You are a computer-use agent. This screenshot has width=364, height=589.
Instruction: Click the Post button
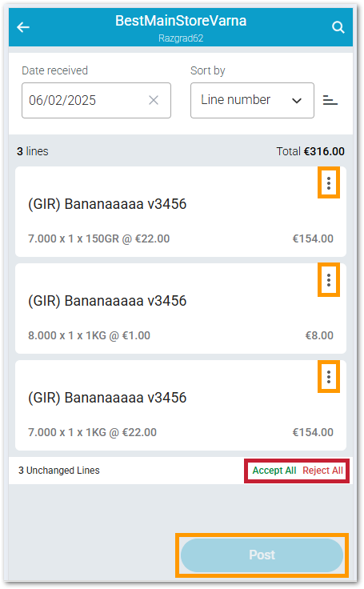pos(262,555)
